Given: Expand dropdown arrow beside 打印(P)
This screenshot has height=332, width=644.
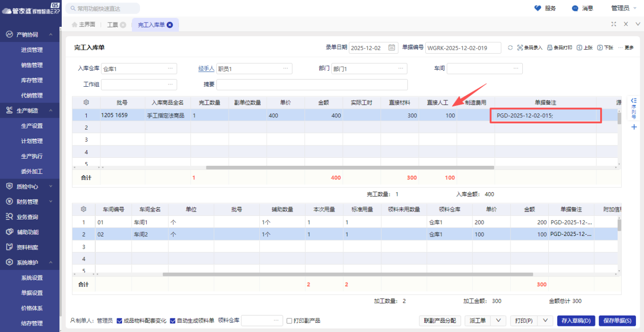Looking at the screenshot, I should [545, 320].
